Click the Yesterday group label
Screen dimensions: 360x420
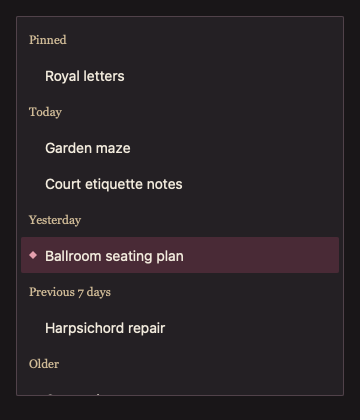point(55,220)
